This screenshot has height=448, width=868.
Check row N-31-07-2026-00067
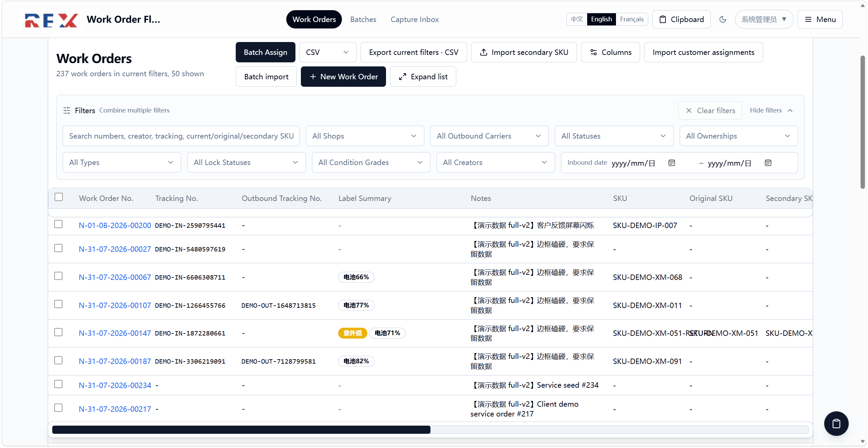pyautogui.click(x=58, y=276)
